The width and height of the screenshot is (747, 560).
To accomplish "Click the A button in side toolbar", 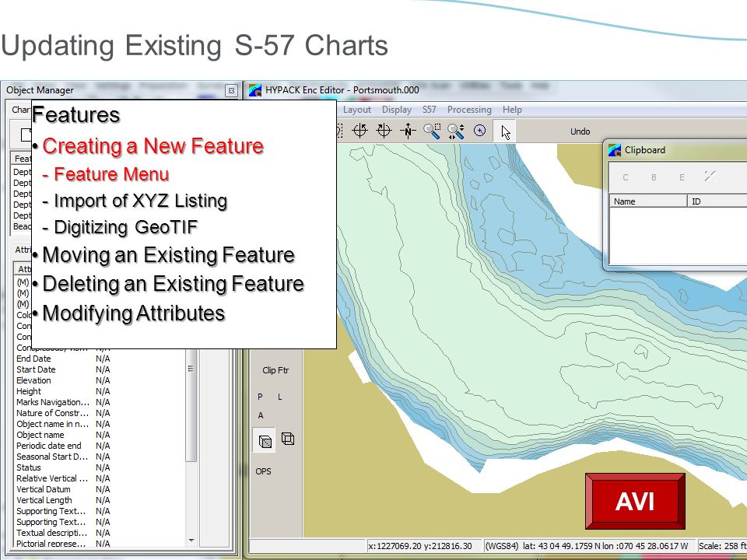I will coord(261,415).
